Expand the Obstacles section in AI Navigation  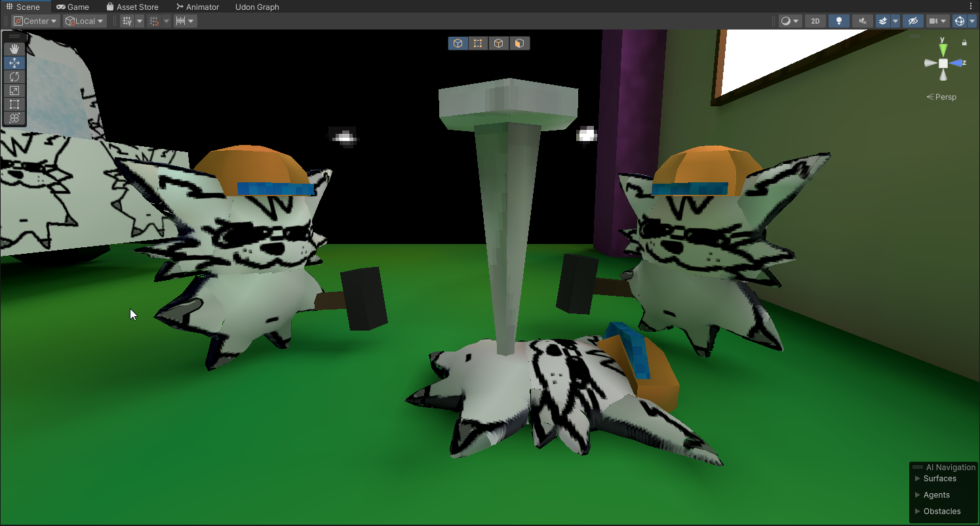coord(941,512)
